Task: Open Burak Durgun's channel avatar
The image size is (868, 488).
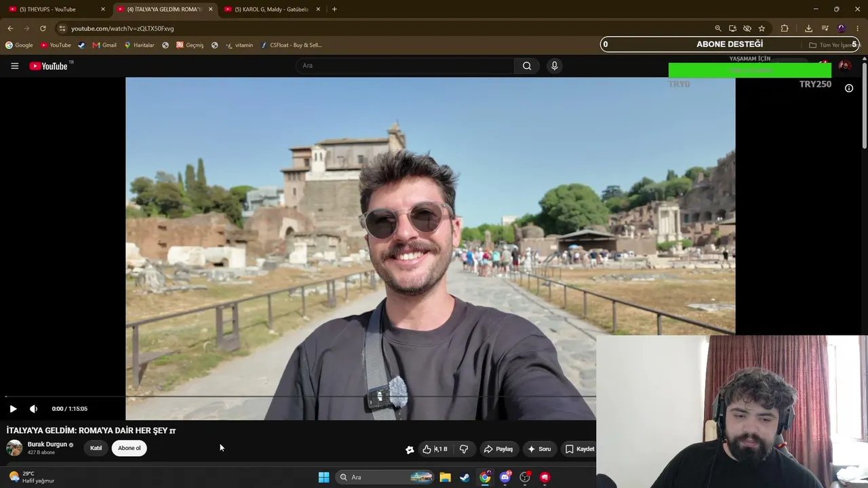Action: pyautogui.click(x=14, y=448)
